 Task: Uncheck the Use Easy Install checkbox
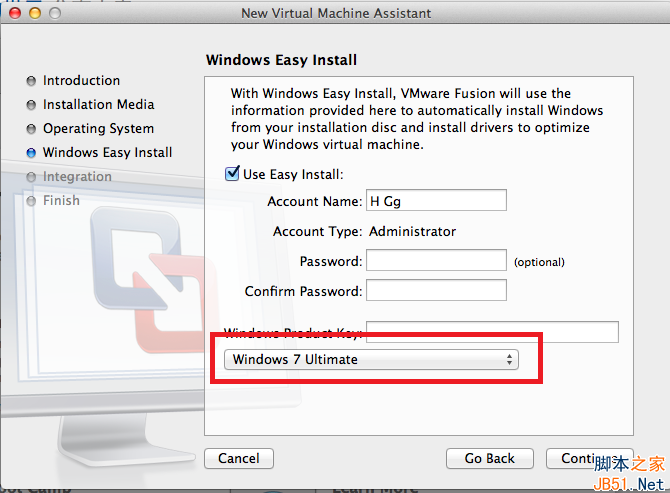pyautogui.click(x=232, y=173)
